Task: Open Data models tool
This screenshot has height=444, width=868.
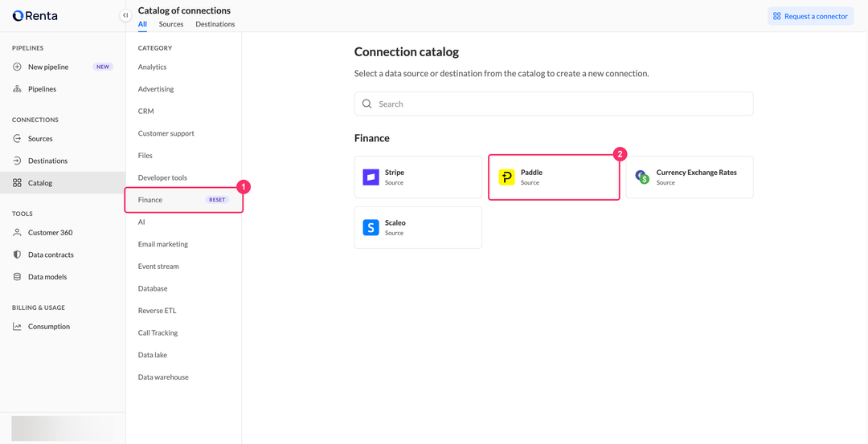Action: (x=63, y=277)
